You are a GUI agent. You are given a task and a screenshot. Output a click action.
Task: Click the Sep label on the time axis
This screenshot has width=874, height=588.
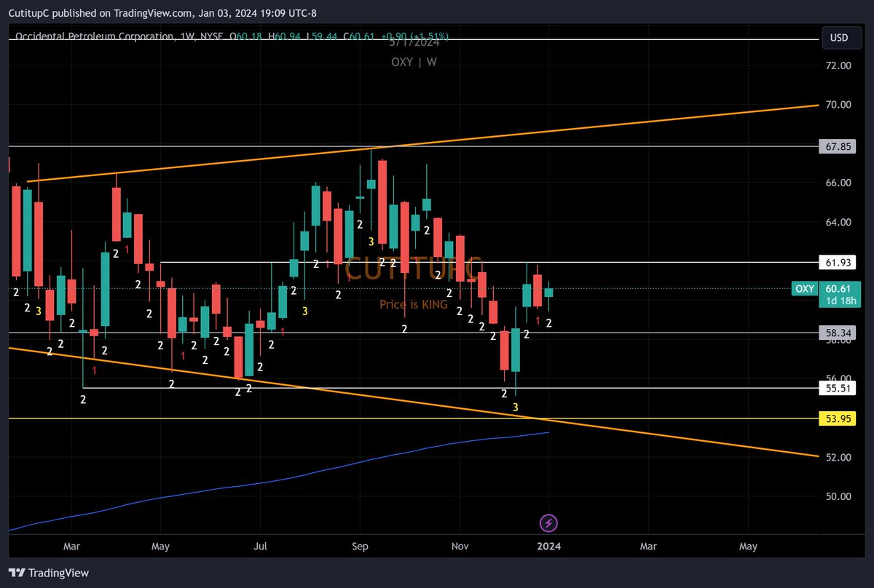click(x=361, y=546)
